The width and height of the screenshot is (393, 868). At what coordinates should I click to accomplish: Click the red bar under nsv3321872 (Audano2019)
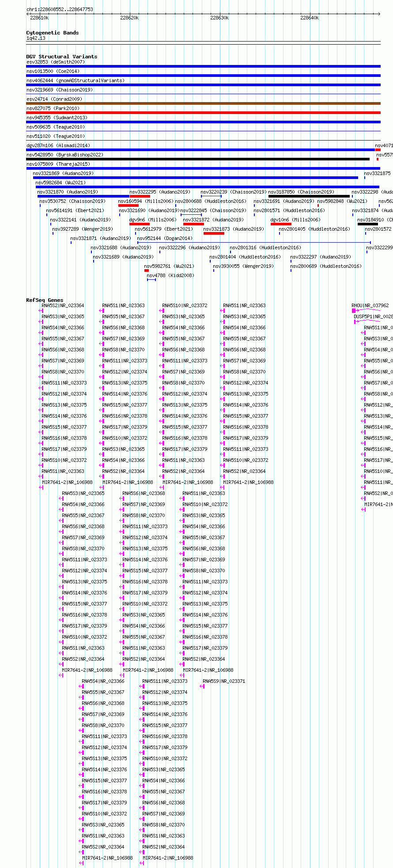tap(193, 224)
